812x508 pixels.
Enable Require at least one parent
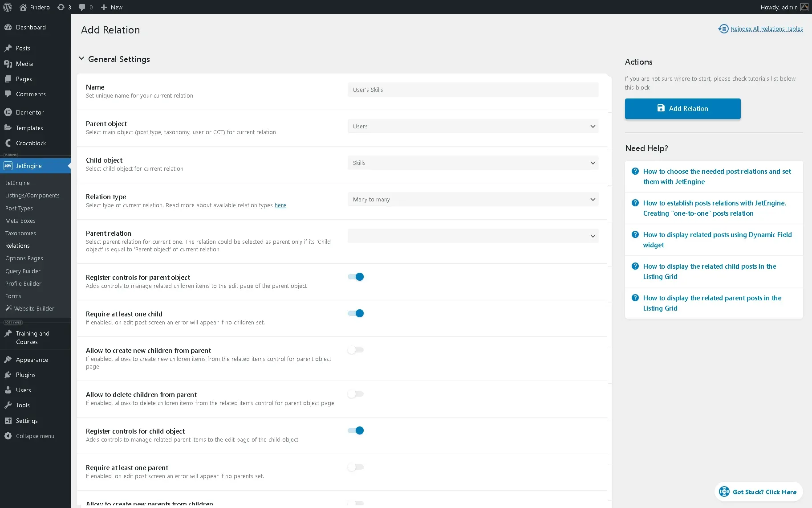point(356,467)
